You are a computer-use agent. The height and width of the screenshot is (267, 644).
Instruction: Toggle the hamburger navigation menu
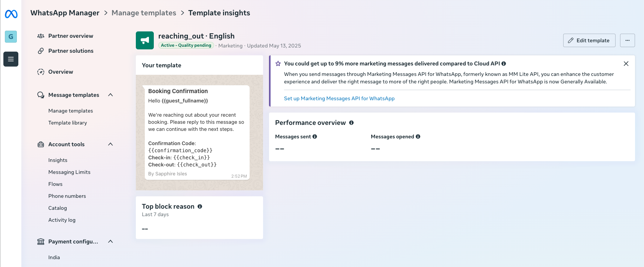[x=11, y=59]
